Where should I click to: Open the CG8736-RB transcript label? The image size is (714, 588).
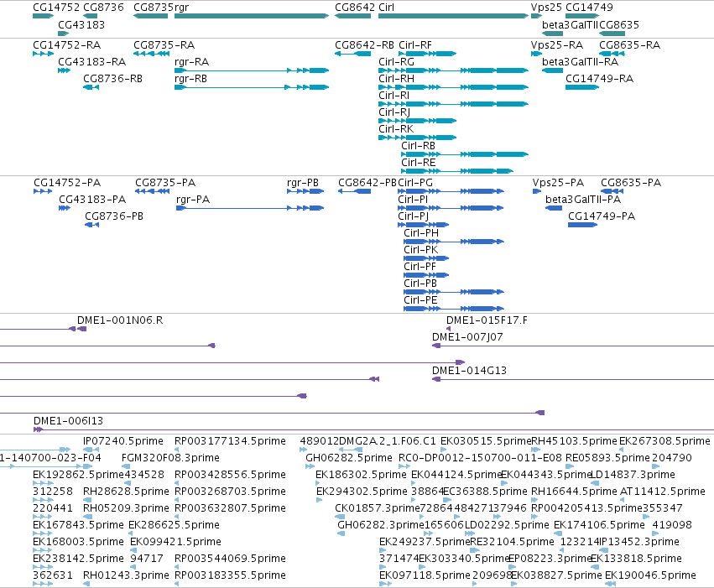pyautogui.click(x=113, y=79)
